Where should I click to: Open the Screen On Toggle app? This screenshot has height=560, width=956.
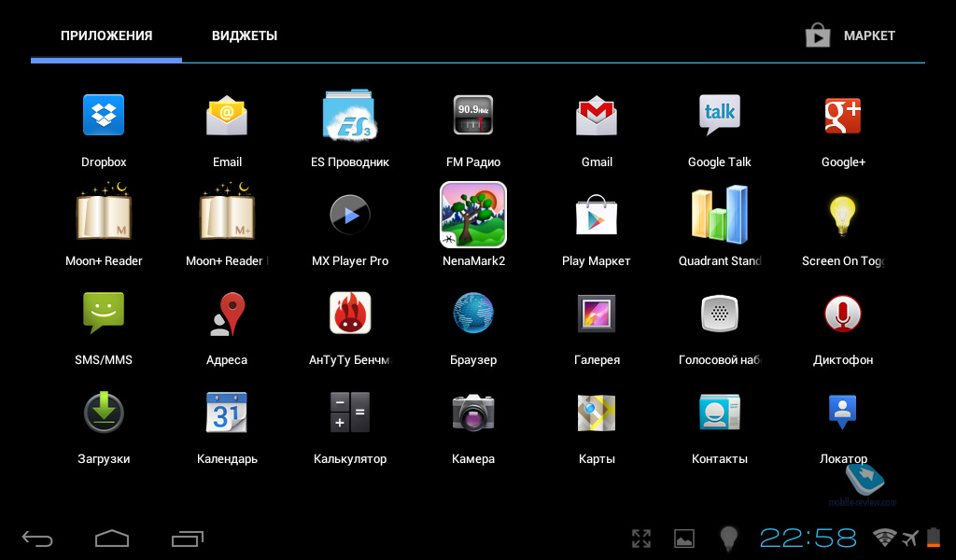(843, 215)
